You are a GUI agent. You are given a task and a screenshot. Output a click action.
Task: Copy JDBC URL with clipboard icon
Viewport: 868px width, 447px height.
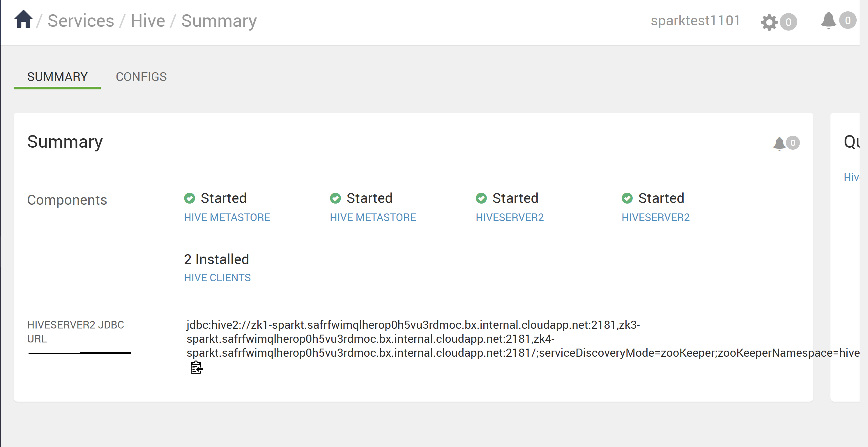click(197, 368)
